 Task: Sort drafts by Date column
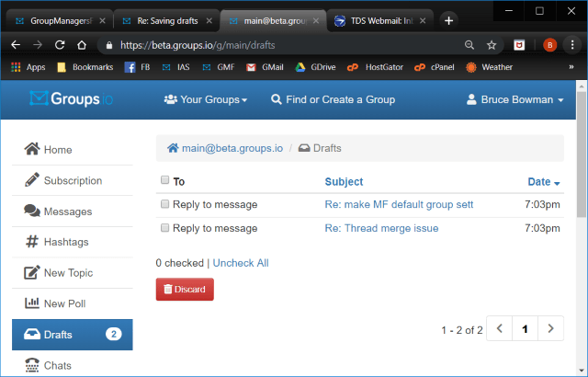[x=543, y=182]
